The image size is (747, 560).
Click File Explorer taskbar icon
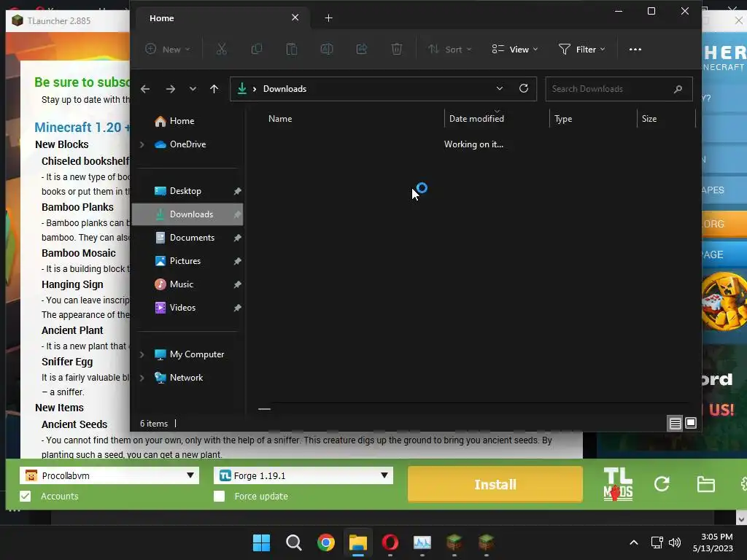click(357, 542)
